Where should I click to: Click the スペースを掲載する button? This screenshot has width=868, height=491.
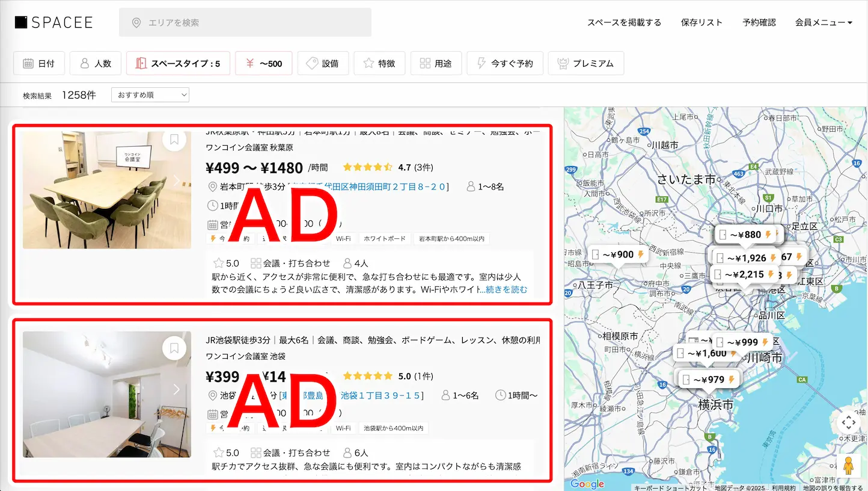[624, 22]
